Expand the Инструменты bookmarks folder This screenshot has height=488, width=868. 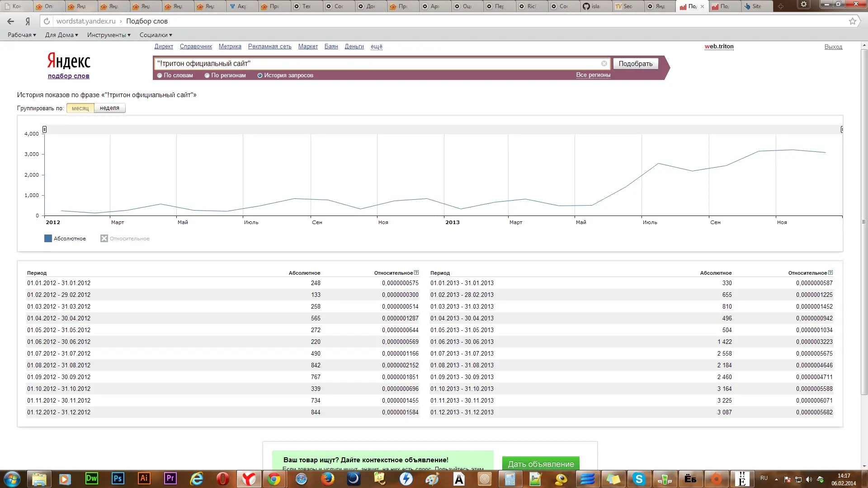(109, 35)
